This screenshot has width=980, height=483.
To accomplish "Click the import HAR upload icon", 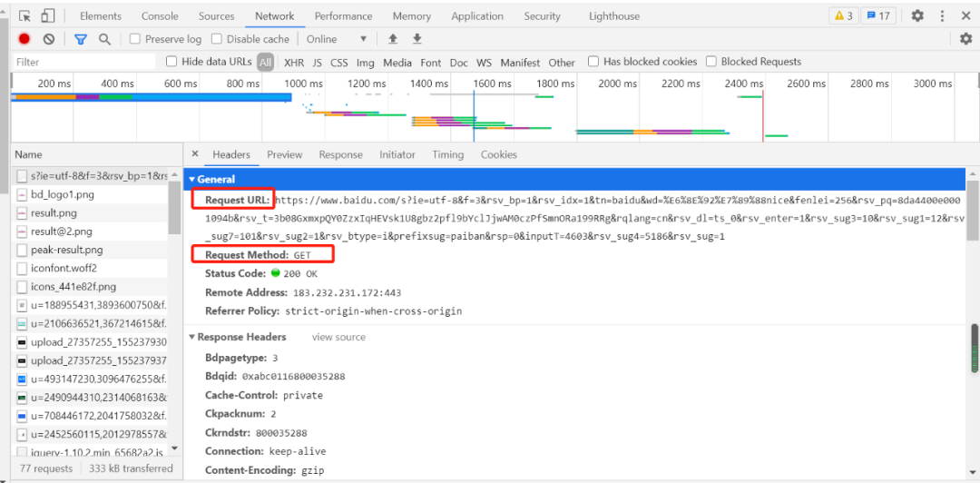I will click(393, 39).
